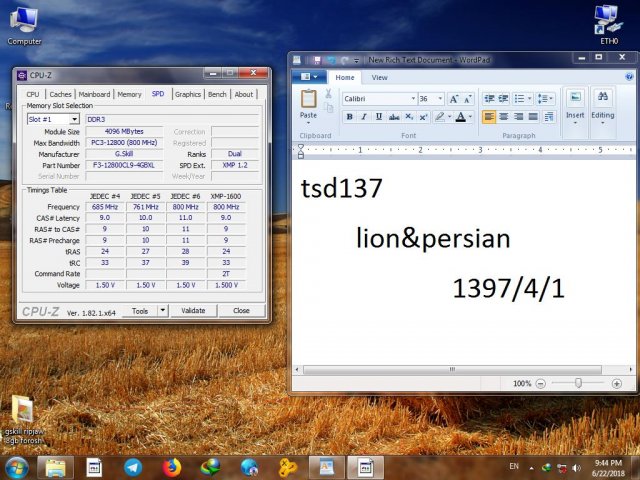Open the line spacing dropdown
This screenshot has width=640, height=480.
point(545,99)
